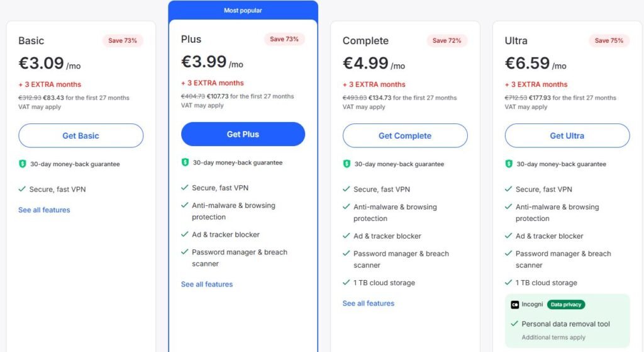Click the Data privacy badge
The width and height of the screenshot is (644, 352).
566,305
